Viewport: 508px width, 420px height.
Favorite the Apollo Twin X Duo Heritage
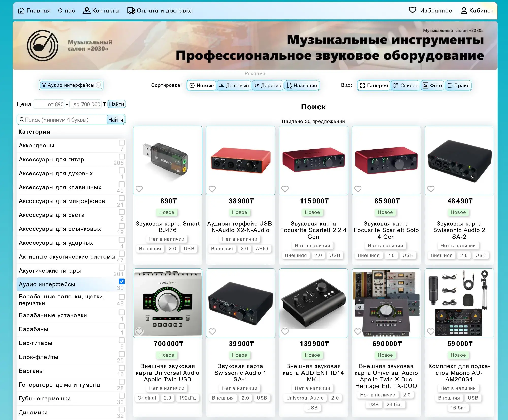point(358,331)
